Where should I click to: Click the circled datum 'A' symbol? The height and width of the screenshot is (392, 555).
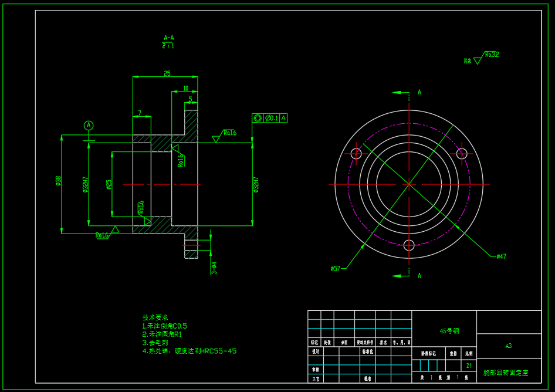89,126
